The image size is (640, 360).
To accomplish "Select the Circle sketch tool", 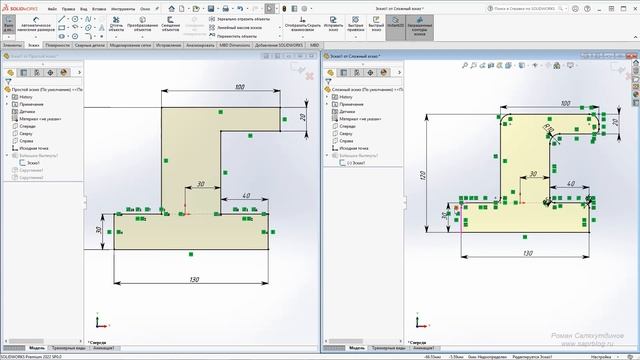I will coord(75,19).
